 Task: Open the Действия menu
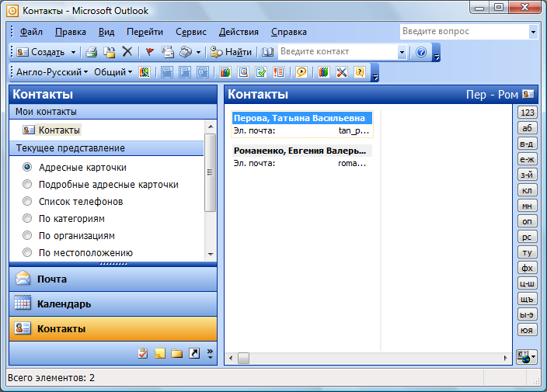[x=239, y=32]
